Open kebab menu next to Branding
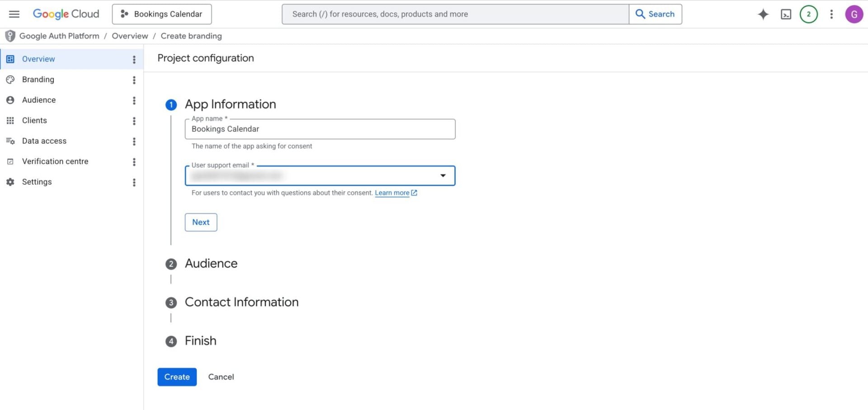868x410 pixels. tap(134, 80)
